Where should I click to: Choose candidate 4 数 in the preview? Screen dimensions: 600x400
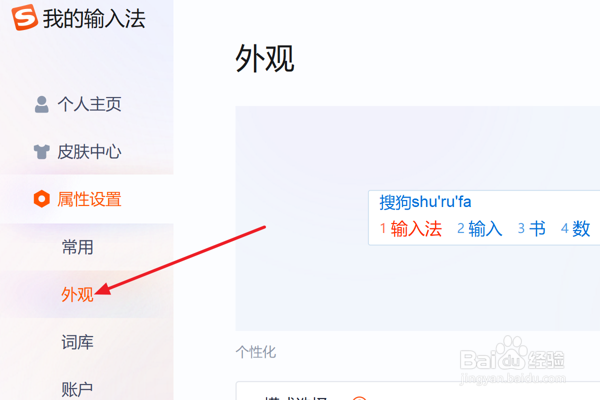pos(576,229)
